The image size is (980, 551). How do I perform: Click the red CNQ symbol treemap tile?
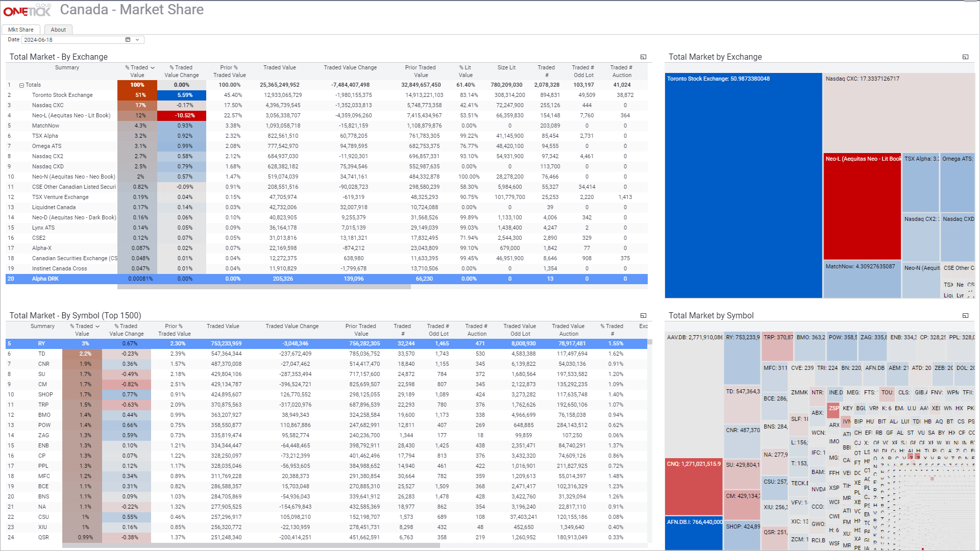pos(694,487)
